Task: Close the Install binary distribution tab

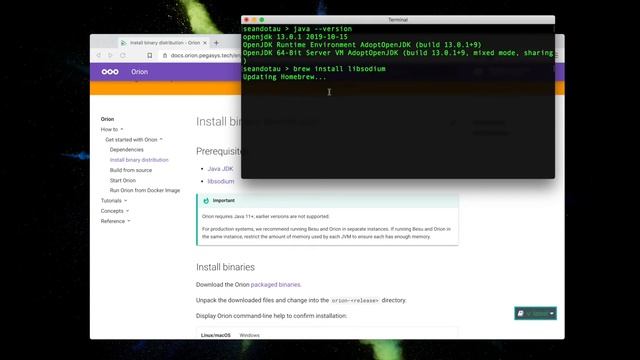Action: tap(205, 43)
